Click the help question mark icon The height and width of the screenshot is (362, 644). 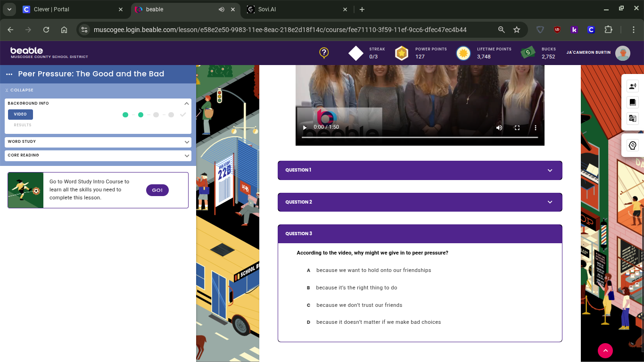(324, 53)
